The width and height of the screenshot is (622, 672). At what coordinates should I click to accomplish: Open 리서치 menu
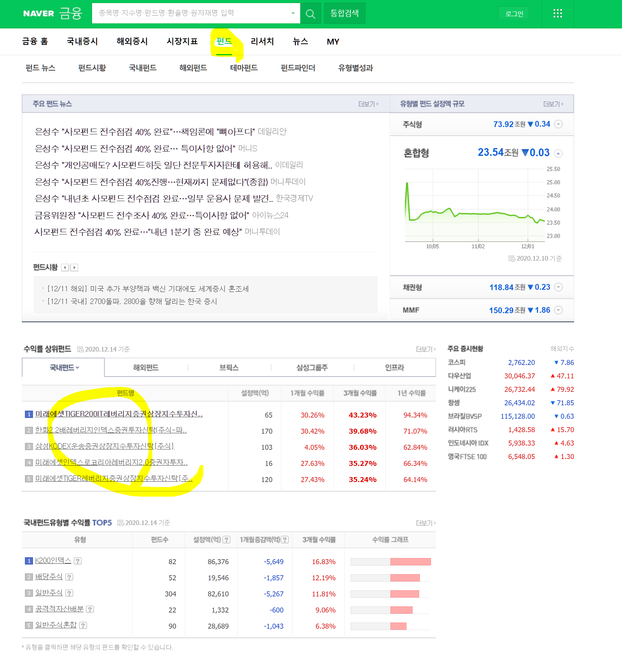coord(262,41)
